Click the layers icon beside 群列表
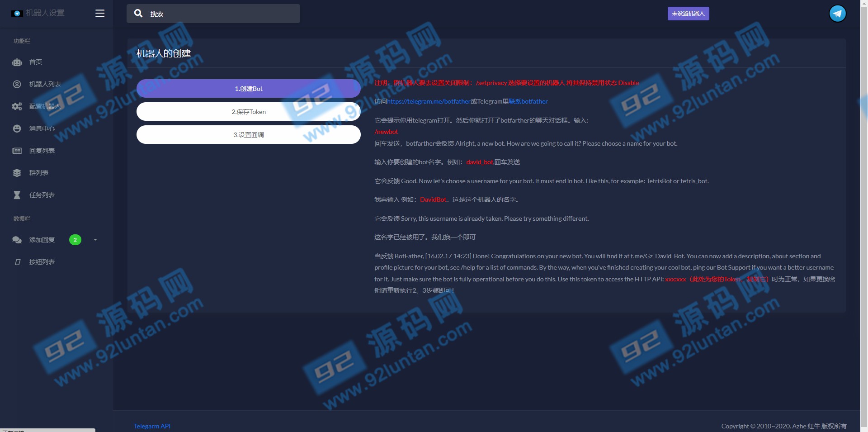The height and width of the screenshot is (432, 868). (x=17, y=173)
